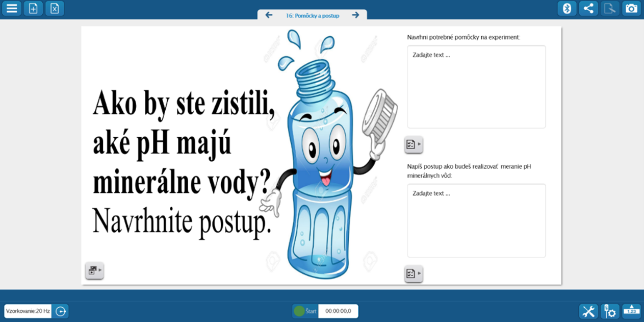
Task: Take a snapshot with the camera icon
Action: (x=631, y=9)
